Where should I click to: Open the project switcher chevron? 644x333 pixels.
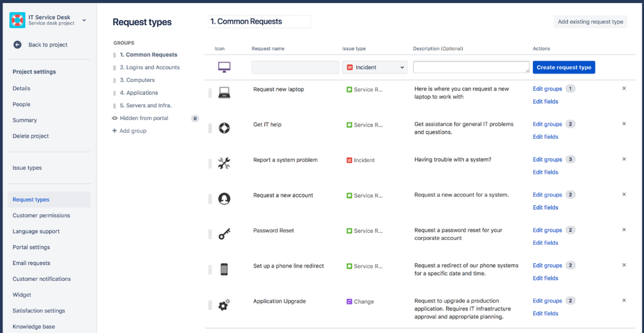tap(84, 20)
